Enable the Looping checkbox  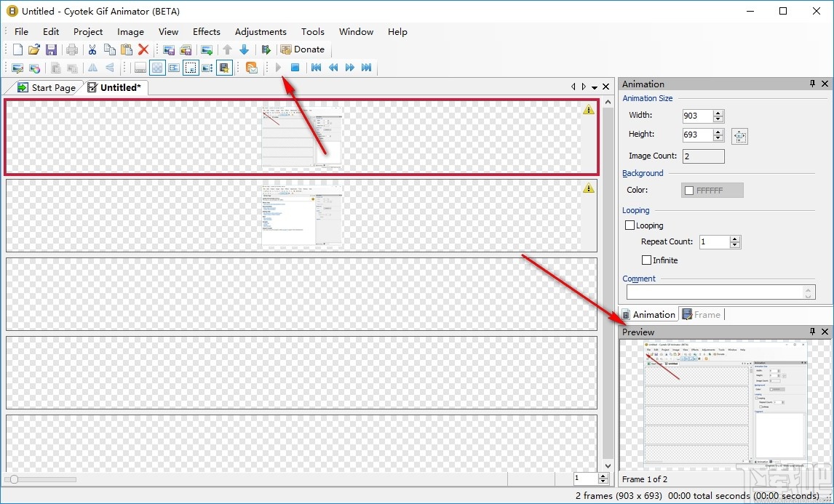(630, 225)
